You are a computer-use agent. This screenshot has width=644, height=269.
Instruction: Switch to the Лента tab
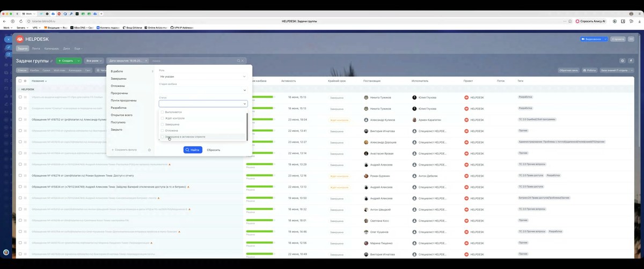point(36,49)
